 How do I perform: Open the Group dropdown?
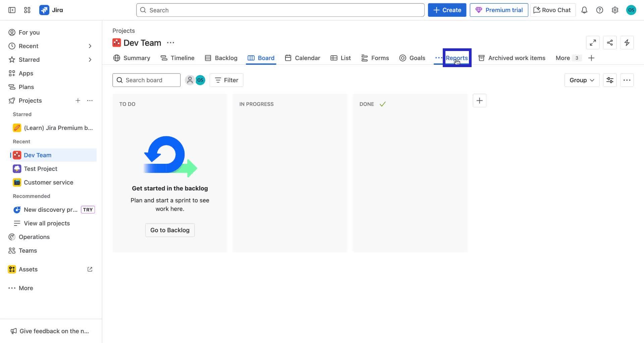coord(581,80)
